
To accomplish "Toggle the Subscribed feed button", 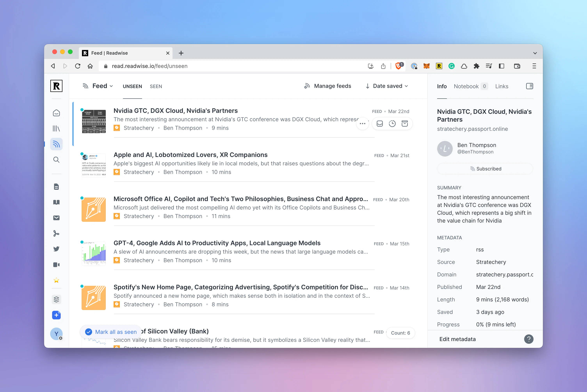I will tap(485, 169).
